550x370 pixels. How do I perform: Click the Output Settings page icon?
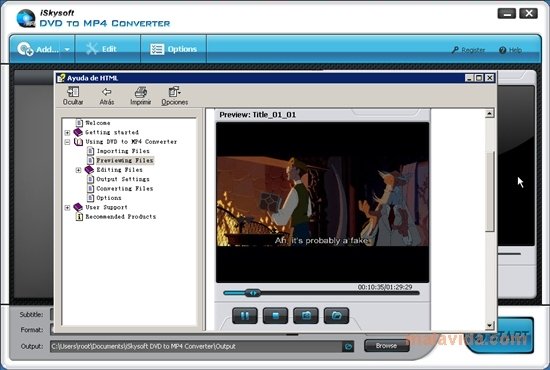point(90,179)
